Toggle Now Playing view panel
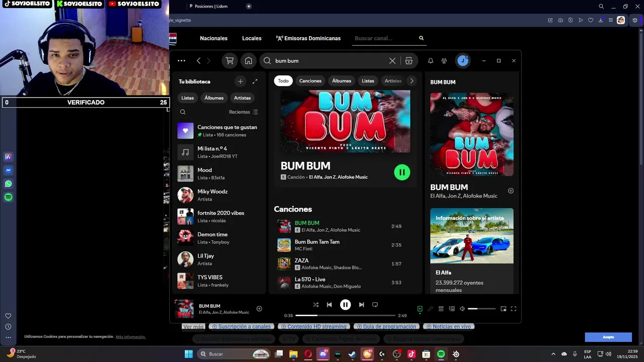 click(x=420, y=309)
